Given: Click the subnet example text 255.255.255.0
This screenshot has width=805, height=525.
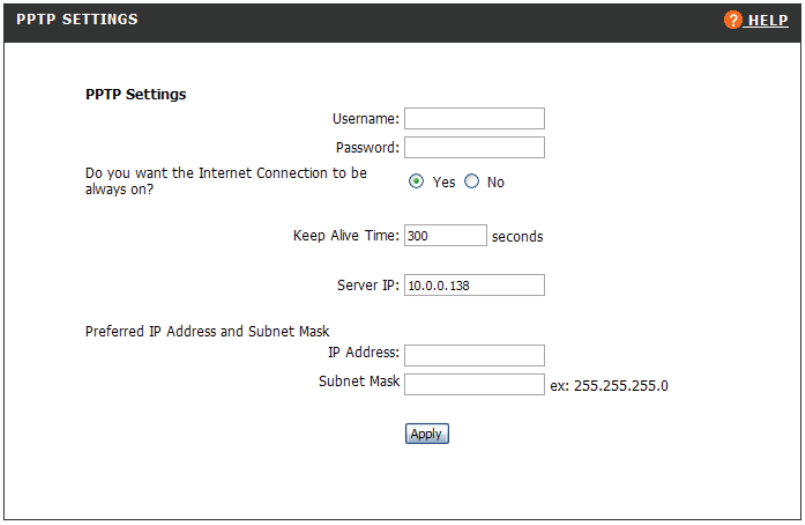Looking at the screenshot, I should tap(609, 385).
